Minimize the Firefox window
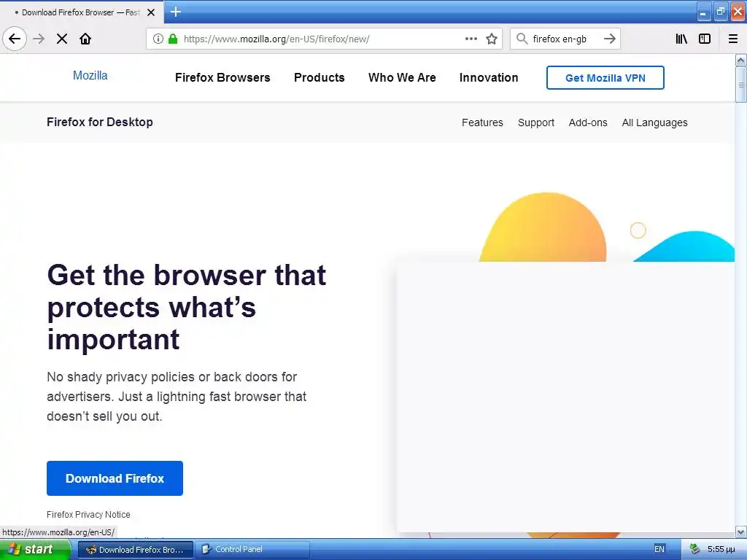 click(703, 12)
